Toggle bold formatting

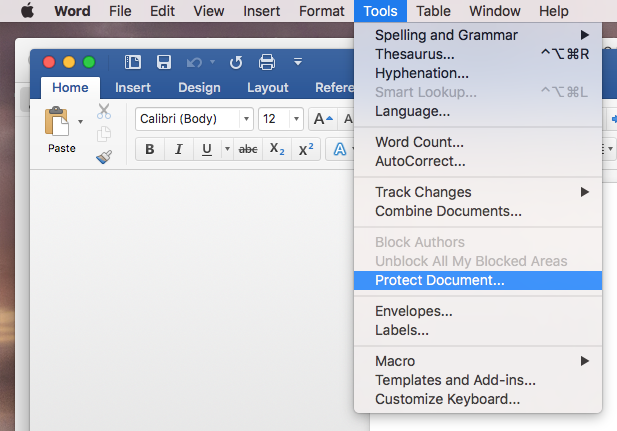[x=150, y=149]
